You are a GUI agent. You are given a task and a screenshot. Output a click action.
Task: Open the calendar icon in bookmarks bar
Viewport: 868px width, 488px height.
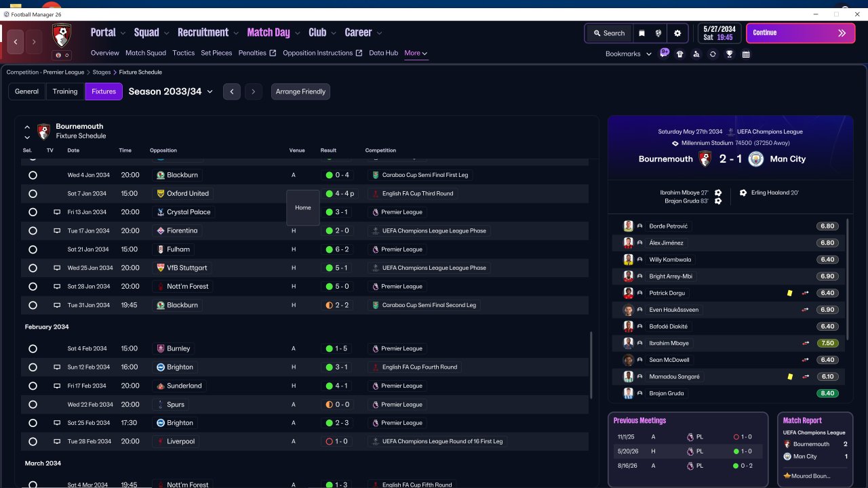(x=746, y=54)
